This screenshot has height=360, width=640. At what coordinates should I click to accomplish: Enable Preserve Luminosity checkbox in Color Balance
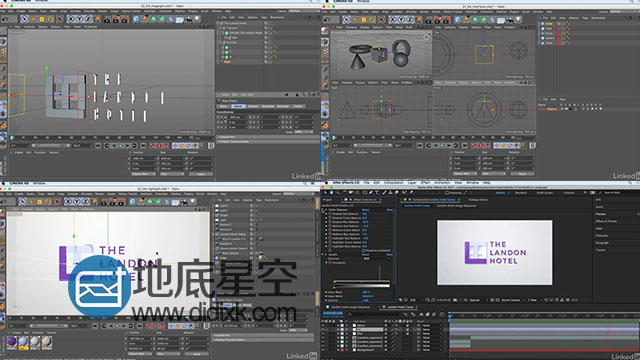pyautogui.click(x=364, y=251)
